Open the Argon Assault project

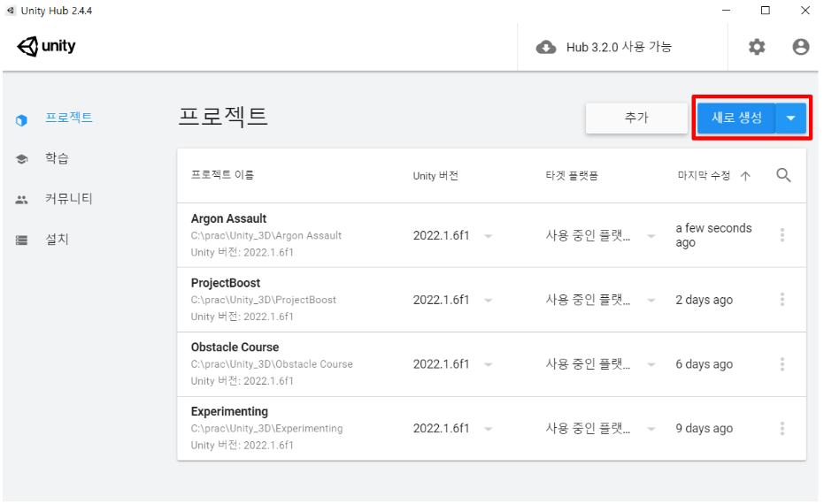click(x=228, y=218)
